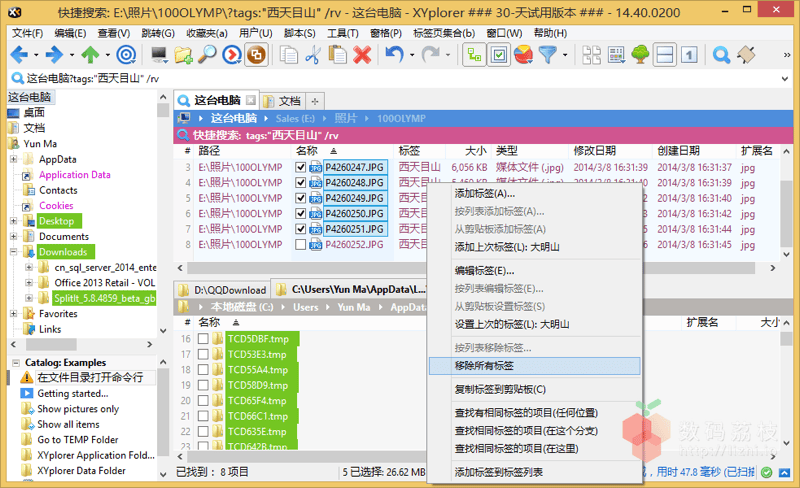Toggle selection checkboxes toolbar icon
The image size is (800, 488).
point(499,55)
